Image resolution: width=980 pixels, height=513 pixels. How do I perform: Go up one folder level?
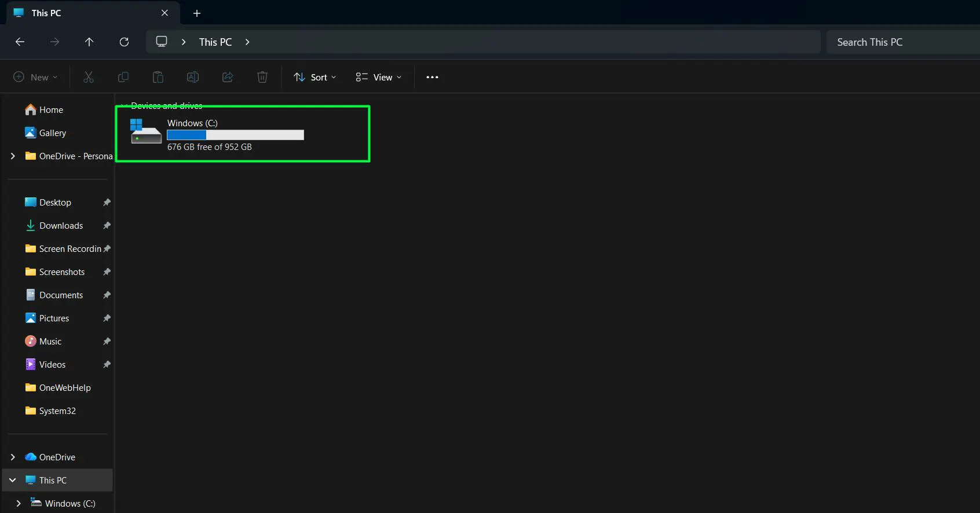(89, 42)
